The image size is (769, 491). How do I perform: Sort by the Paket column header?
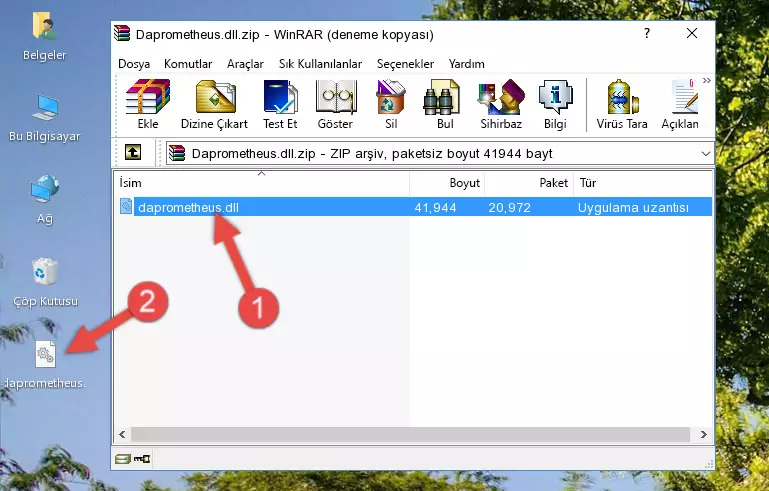(529, 183)
